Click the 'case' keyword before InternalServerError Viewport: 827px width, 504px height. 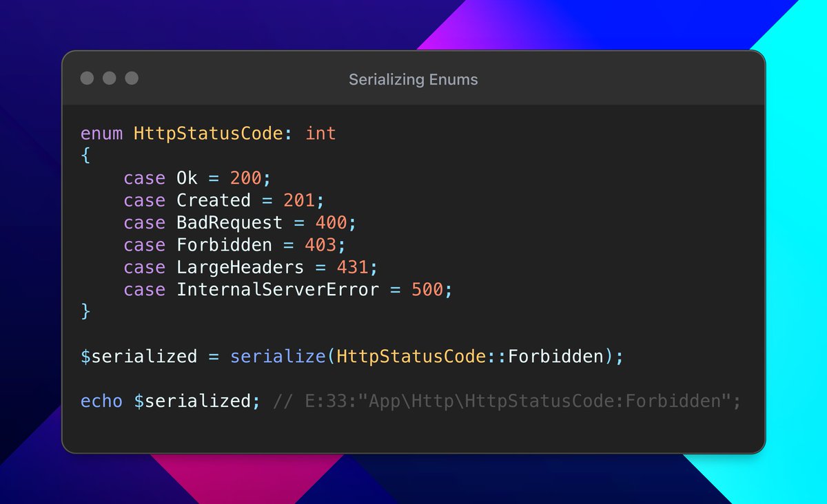tap(145, 289)
